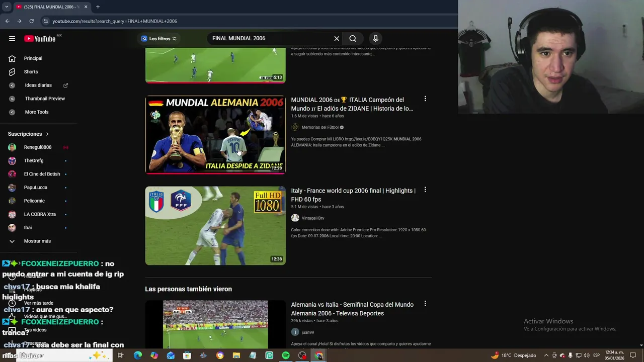The height and width of the screenshot is (362, 644).
Task: Visit juan99 channel
Action: (x=307, y=332)
